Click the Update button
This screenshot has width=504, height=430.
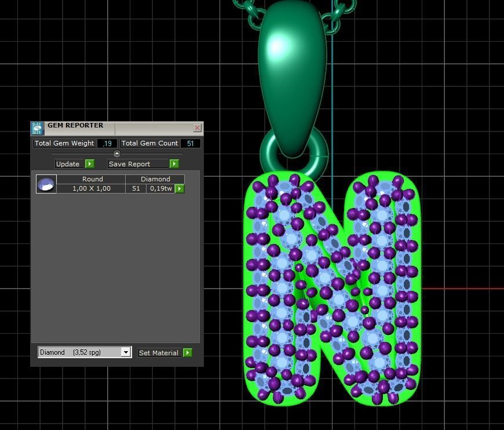click(70, 163)
